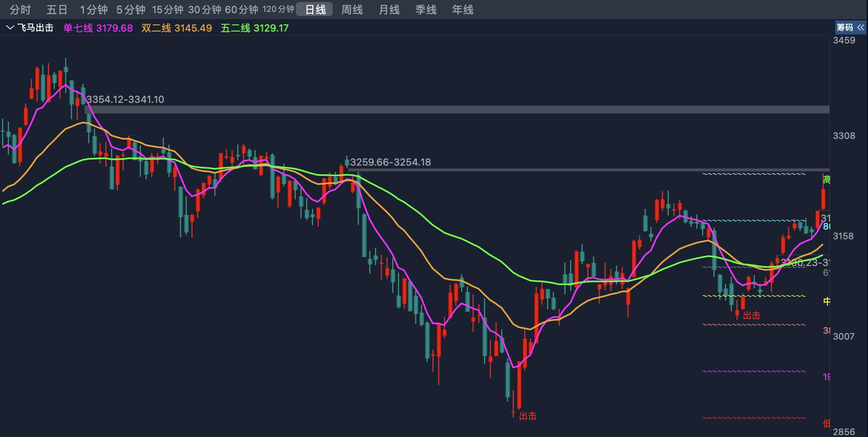Select the 5分钟 interval

pos(130,9)
